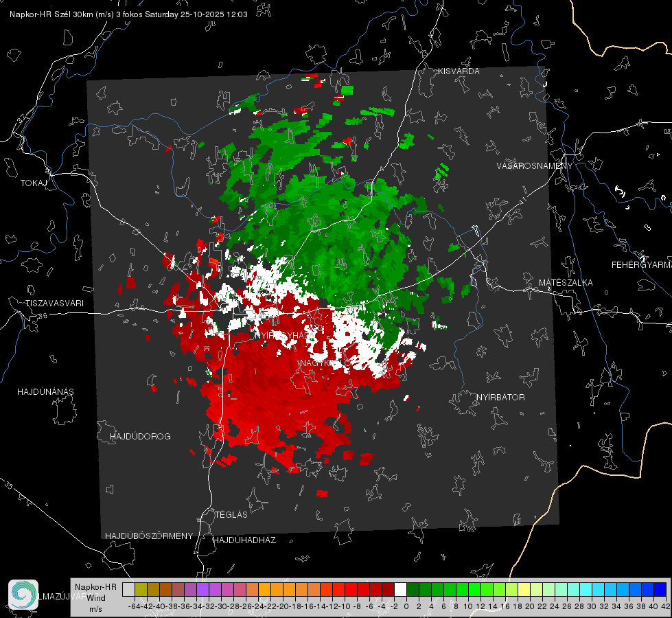Click the white zero-velocity swatch in the legend
672x618 pixels.
coord(400,590)
